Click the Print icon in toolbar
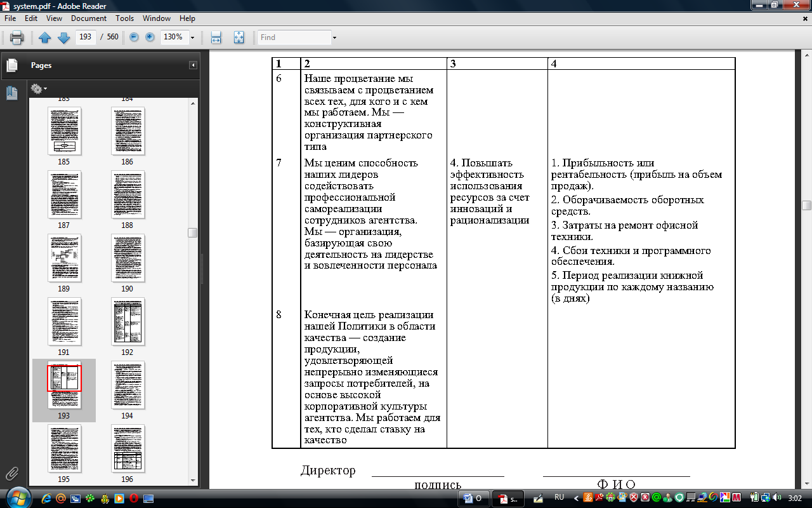This screenshot has width=812, height=508. (17, 37)
